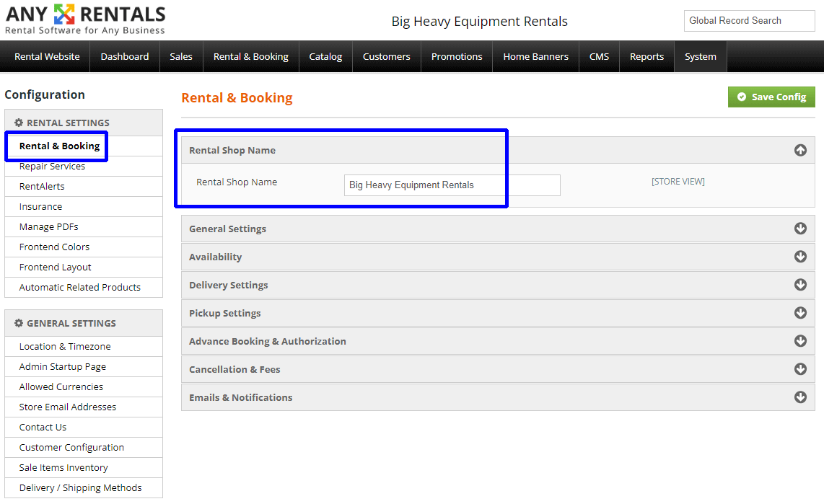Screen dimensions: 824x504
Task: Click the Availability down-arrow icon
Action: tap(800, 257)
